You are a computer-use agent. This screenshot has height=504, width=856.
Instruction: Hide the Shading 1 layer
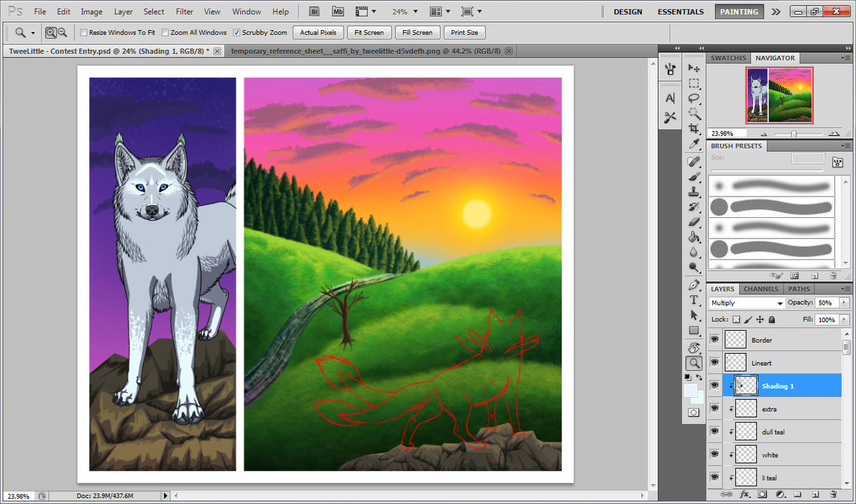click(x=714, y=386)
